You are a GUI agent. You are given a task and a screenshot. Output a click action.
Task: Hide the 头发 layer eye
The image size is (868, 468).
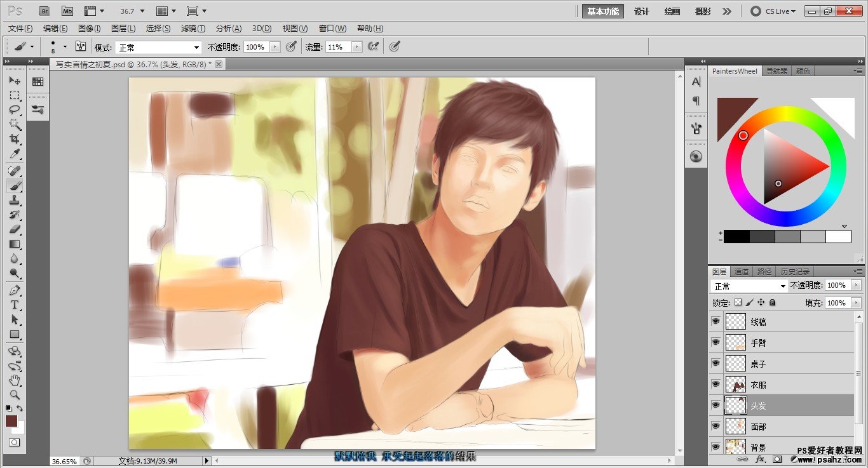coord(716,405)
